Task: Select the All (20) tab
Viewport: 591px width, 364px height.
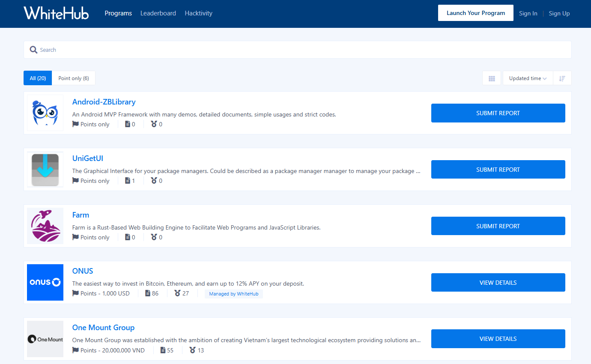Action: (38, 78)
